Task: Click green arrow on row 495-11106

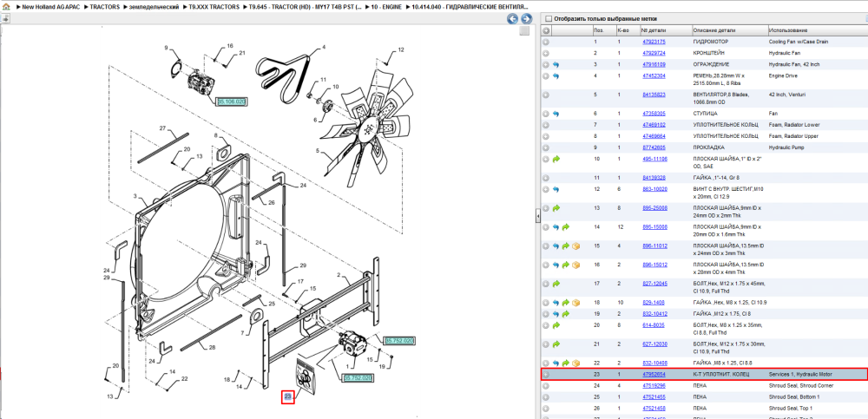Action: [556, 159]
